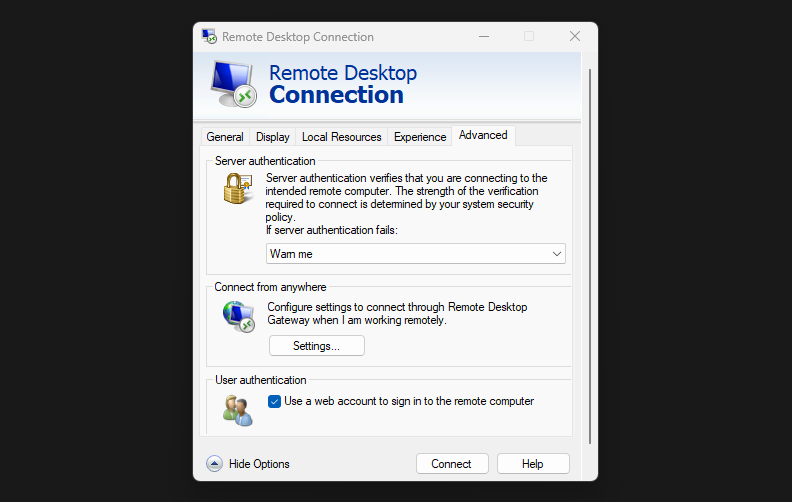Open the 'Warn me' authentication dropdown

pos(416,254)
